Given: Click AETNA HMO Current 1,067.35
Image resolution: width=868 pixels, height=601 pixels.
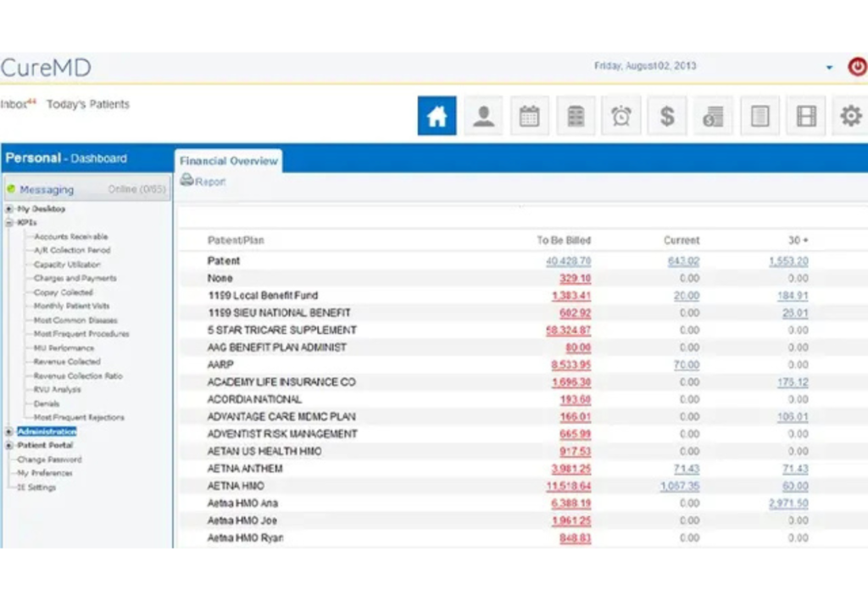Looking at the screenshot, I should 680,486.
